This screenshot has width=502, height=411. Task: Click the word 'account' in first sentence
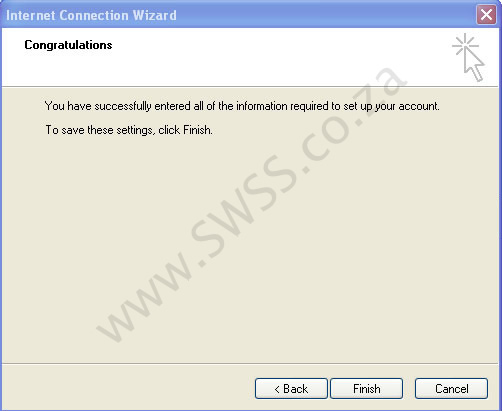[419, 106]
